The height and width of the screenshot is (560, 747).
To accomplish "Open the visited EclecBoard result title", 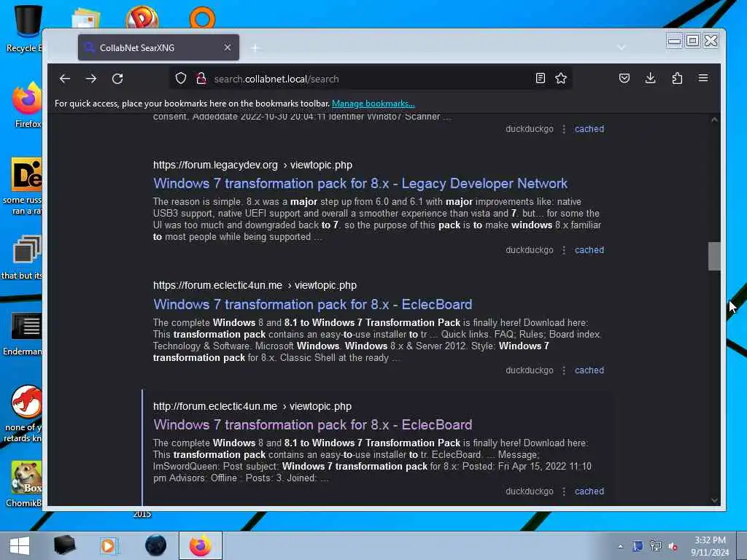I will click(x=312, y=424).
